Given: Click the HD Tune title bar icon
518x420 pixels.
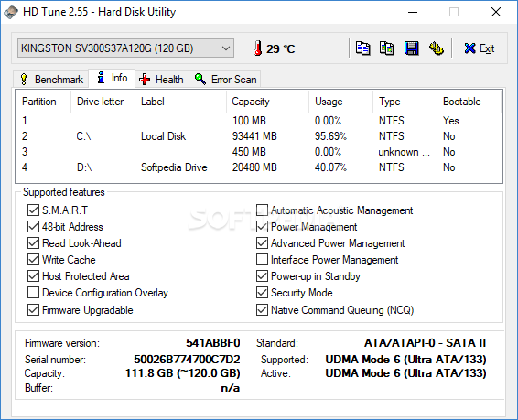Looking at the screenshot, I should pos(11,12).
